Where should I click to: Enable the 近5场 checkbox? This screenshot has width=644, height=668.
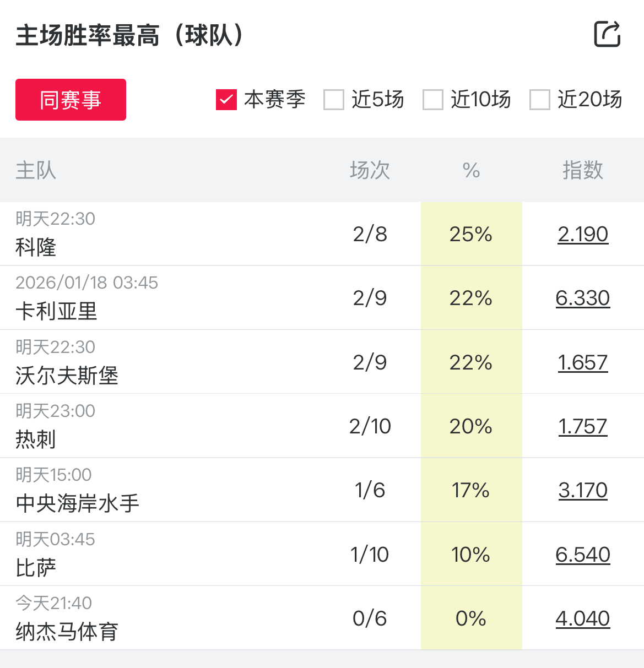tap(334, 100)
